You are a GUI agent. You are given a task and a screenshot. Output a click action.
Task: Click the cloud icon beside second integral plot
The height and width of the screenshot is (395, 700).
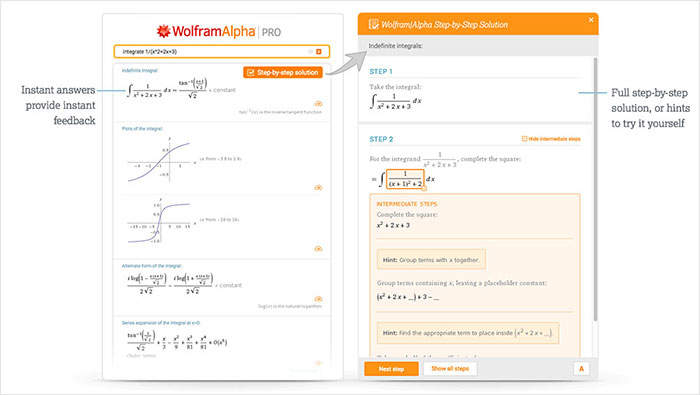318,249
